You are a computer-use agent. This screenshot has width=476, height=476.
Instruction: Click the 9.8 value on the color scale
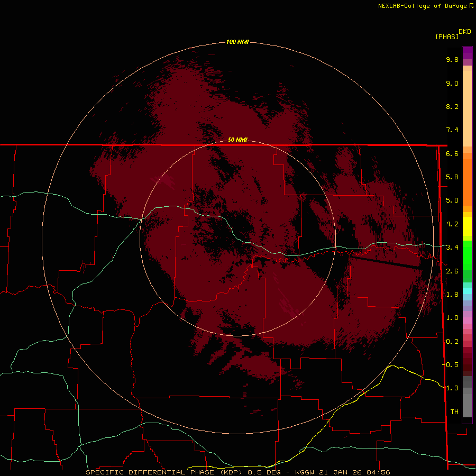[x=452, y=59]
